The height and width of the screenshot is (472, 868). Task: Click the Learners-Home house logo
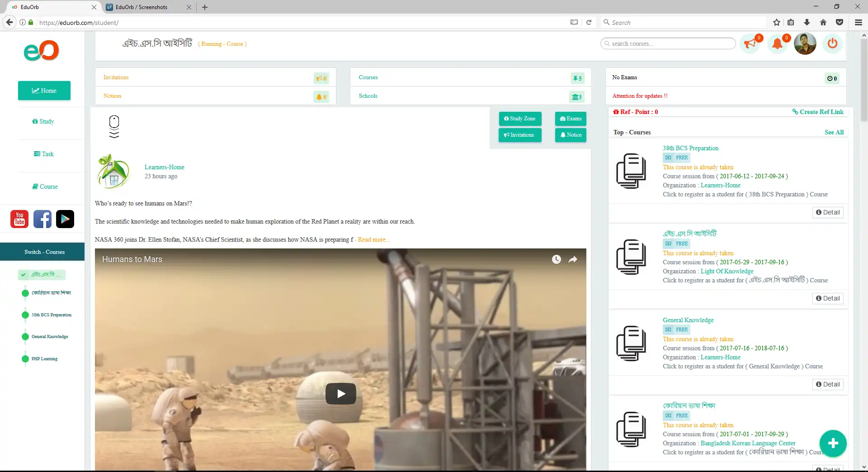(113, 172)
